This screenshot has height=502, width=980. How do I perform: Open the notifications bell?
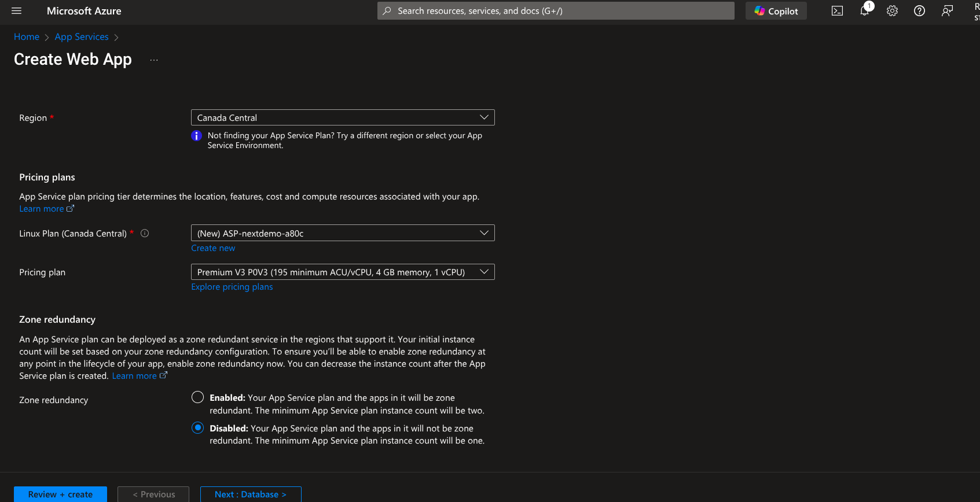(865, 10)
